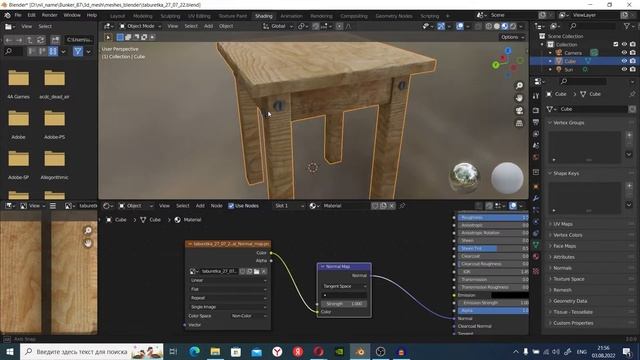The height and width of the screenshot is (360, 640).
Task: Switch to the UV Editing workspace tab
Action: [199, 16]
